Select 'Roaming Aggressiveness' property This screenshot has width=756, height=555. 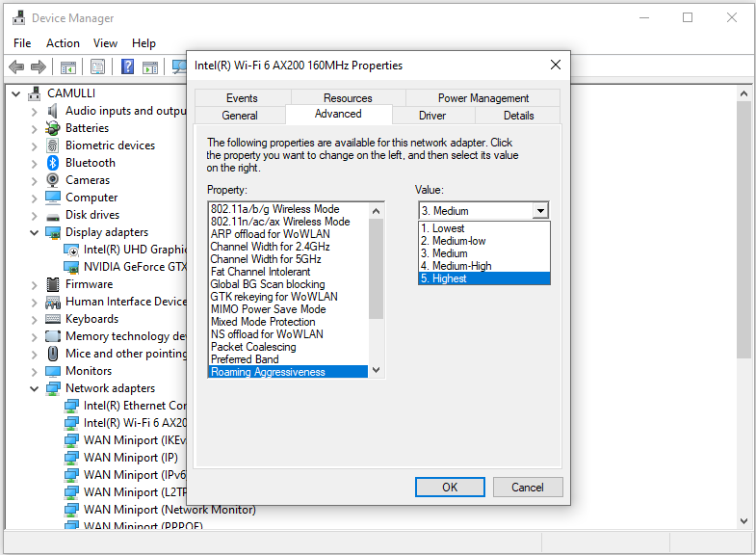288,372
